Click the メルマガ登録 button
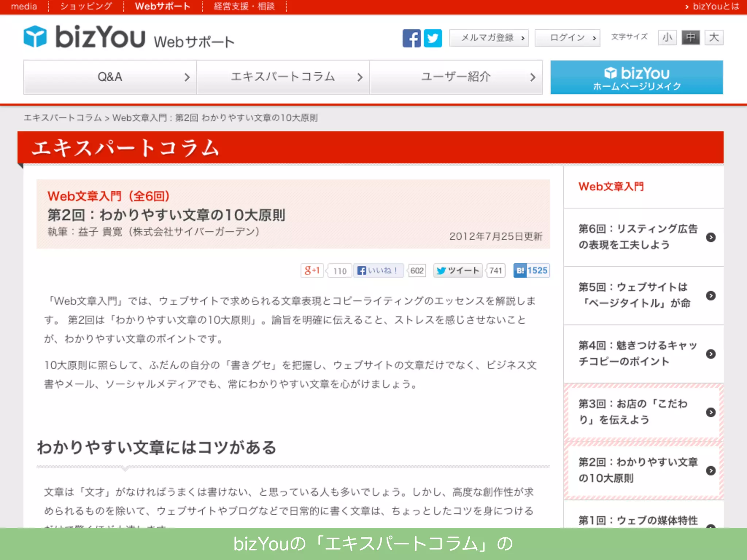 pos(489,38)
